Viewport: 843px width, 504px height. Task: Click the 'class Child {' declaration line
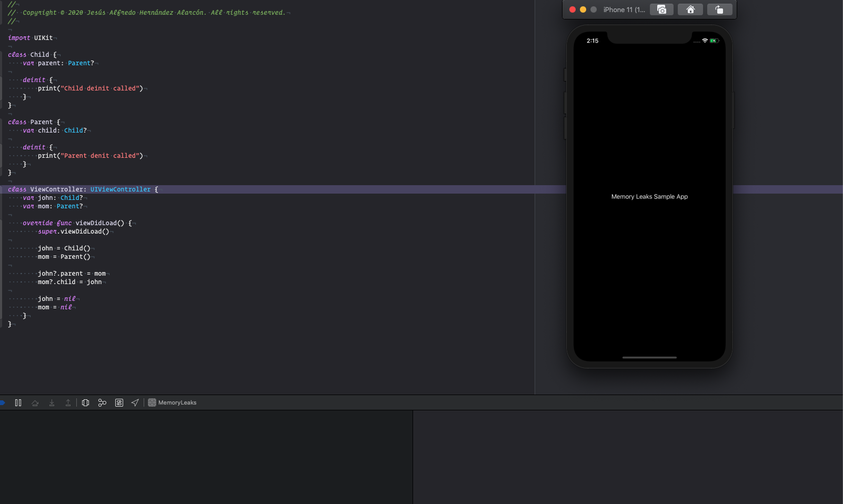pyautogui.click(x=32, y=55)
